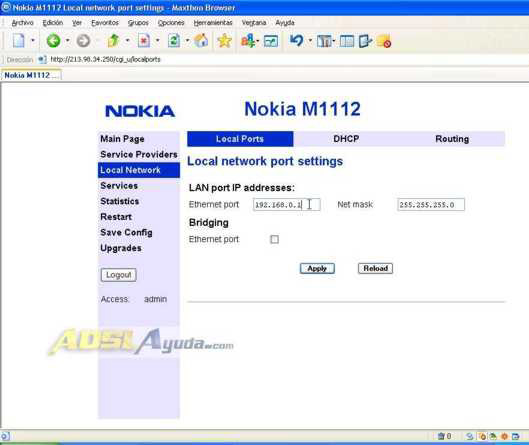Click the orange gear status bar icon
Image resolution: width=529 pixels, height=445 pixels.
[504, 436]
